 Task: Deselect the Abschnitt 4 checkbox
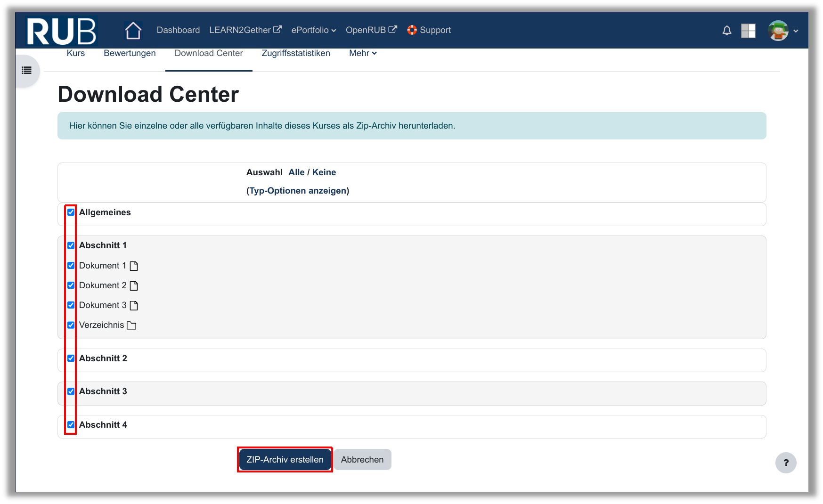point(71,425)
